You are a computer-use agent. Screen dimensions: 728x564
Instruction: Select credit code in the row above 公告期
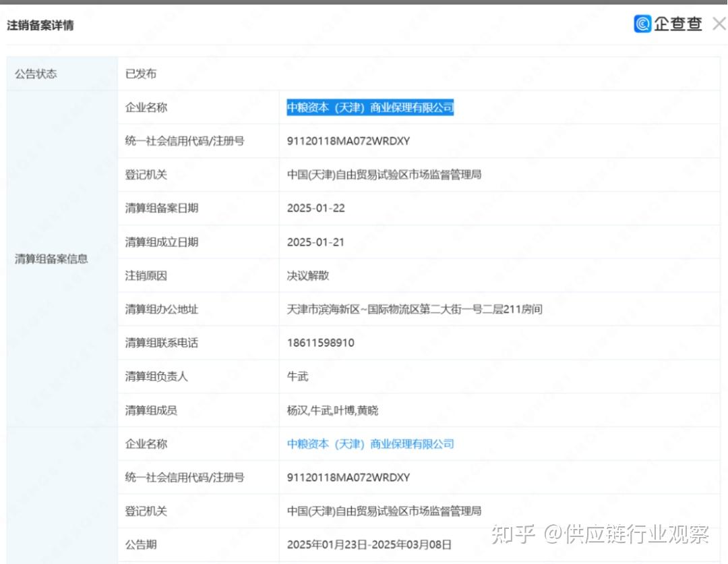click(x=348, y=478)
